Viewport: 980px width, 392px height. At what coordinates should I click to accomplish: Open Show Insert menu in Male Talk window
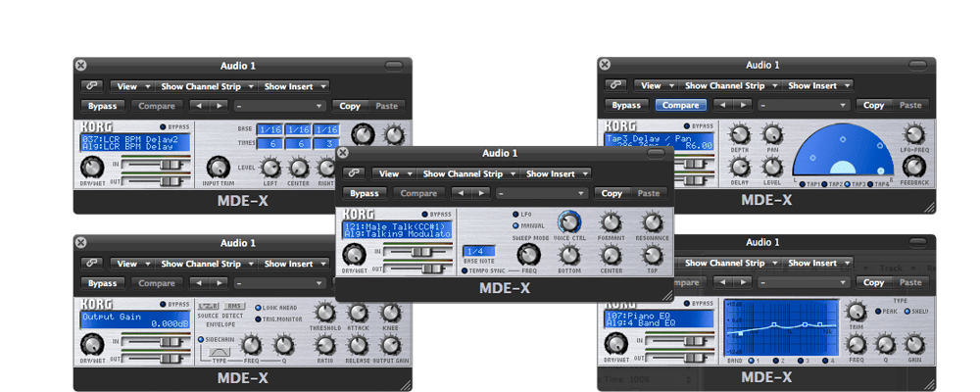pyautogui.click(x=555, y=173)
